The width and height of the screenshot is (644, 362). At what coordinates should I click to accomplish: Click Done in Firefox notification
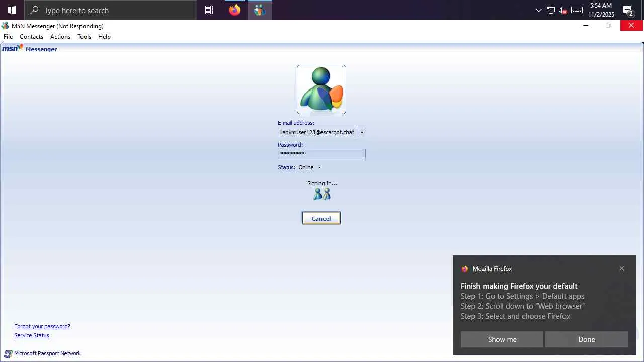[x=587, y=339]
